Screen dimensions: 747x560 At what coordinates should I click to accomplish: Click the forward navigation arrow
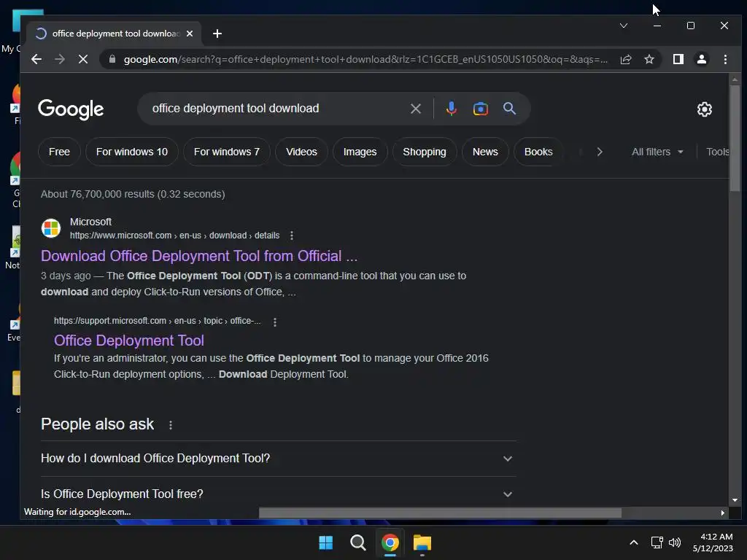pyautogui.click(x=60, y=59)
